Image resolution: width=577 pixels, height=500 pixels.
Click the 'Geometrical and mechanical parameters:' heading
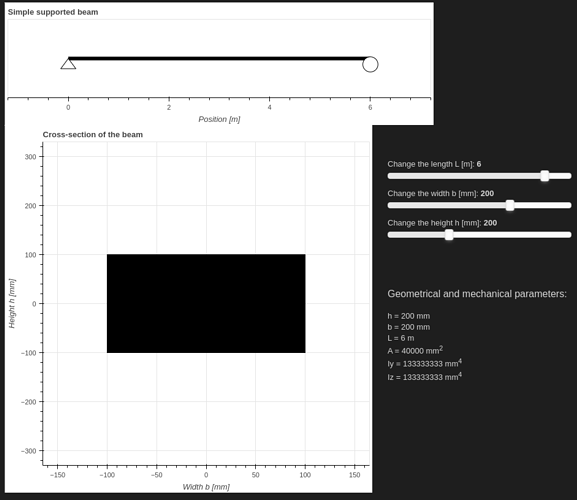pyautogui.click(x=477, y=294)
